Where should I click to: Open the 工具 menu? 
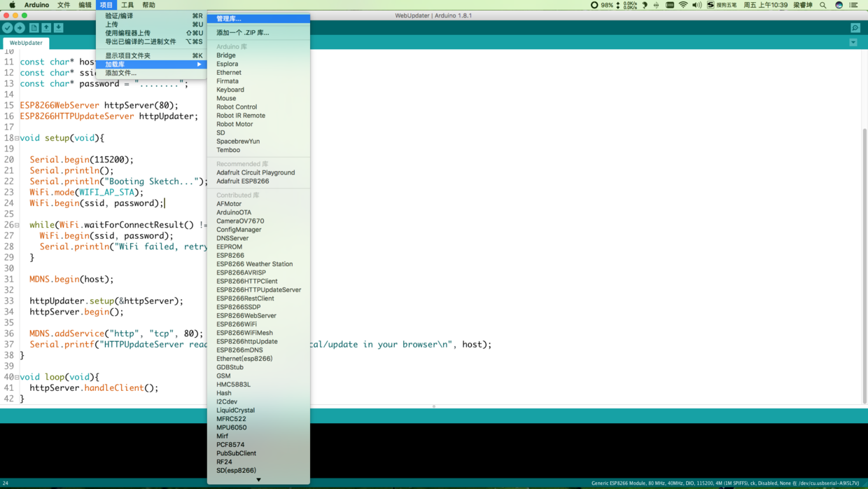pyautogui.click(x=127, y=5)
